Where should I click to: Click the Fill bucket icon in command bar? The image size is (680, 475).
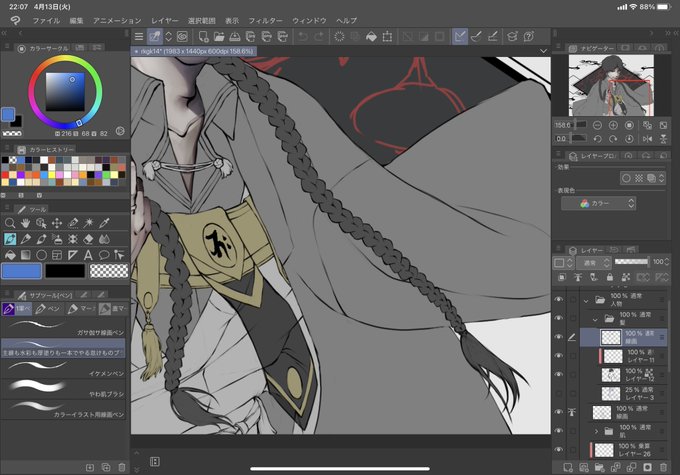click(x=371, y=37)
